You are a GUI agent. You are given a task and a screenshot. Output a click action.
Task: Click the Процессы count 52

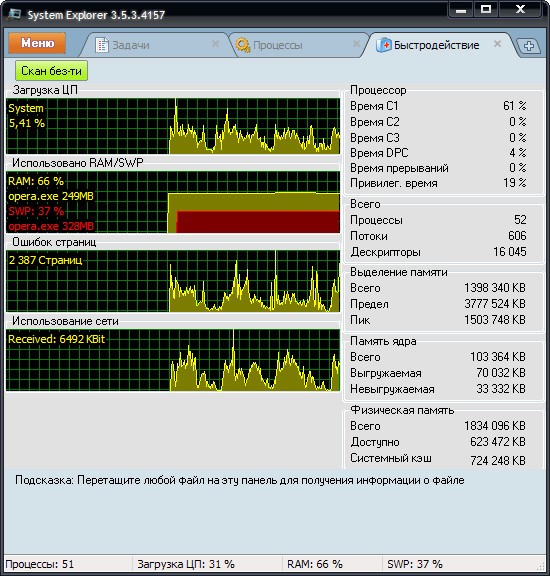[520, 220]
